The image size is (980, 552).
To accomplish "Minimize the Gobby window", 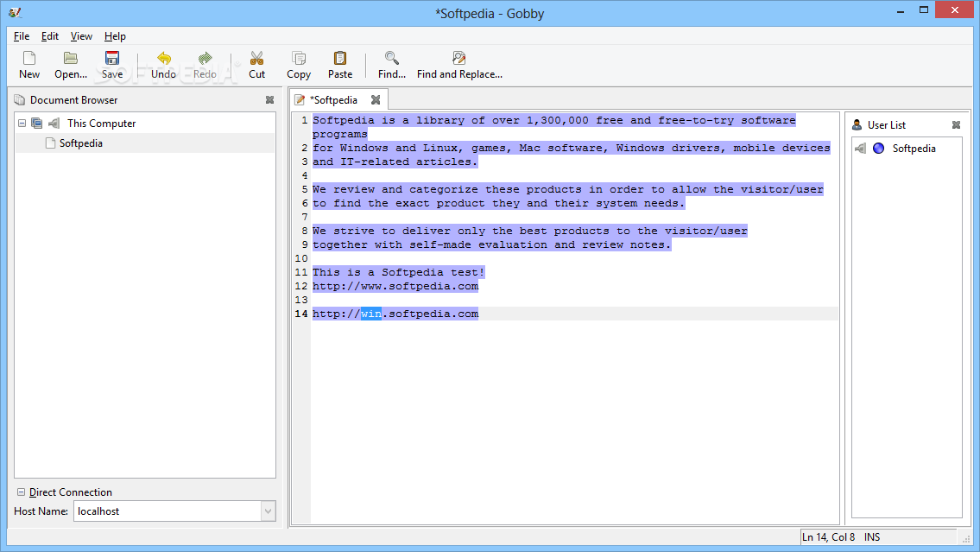I will point(901,10).
